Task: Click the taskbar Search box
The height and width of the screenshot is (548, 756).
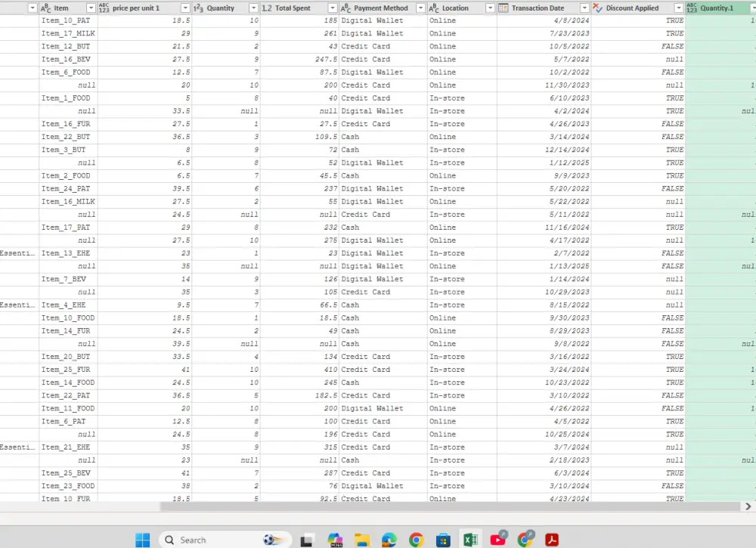Action: coord(225,540)
